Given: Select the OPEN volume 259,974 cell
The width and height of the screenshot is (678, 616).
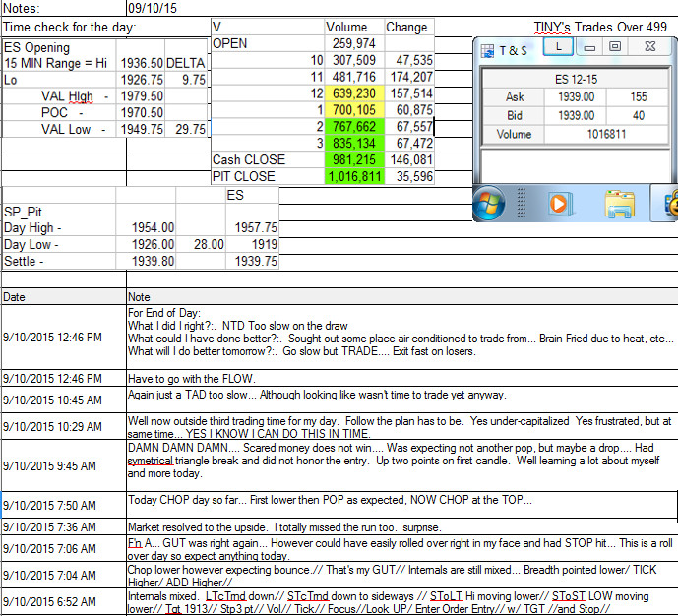Looking at the screenshot, I should click(353, 43).
